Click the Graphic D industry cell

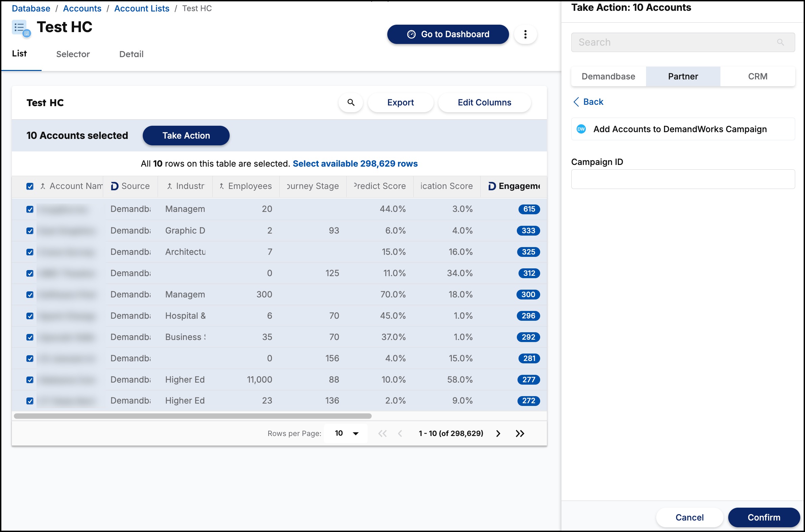pyautogui.click(x=185, y=231)
